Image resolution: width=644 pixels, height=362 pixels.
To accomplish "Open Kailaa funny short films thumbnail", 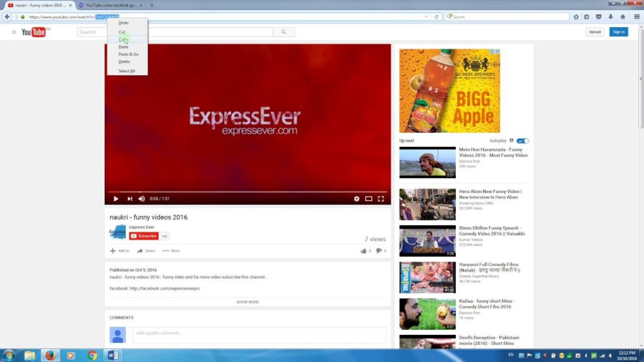I will (x=428, y=314).
